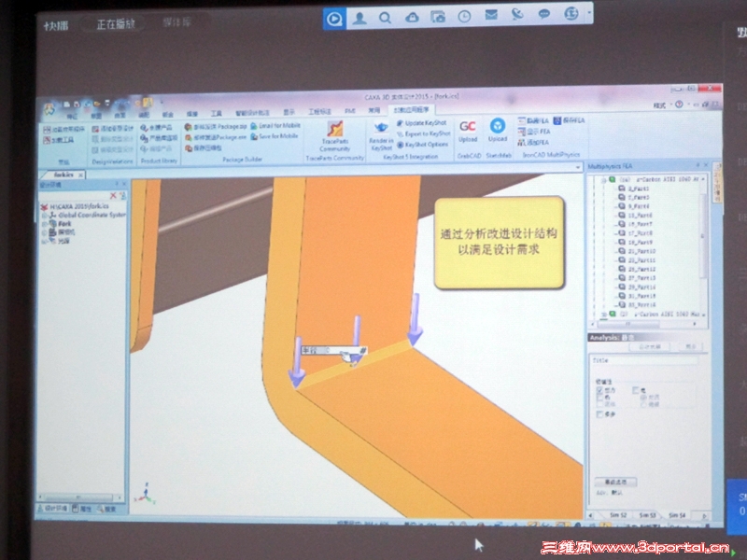
Task: Switch to the fork.ics document tab
Action: [63, 175]
